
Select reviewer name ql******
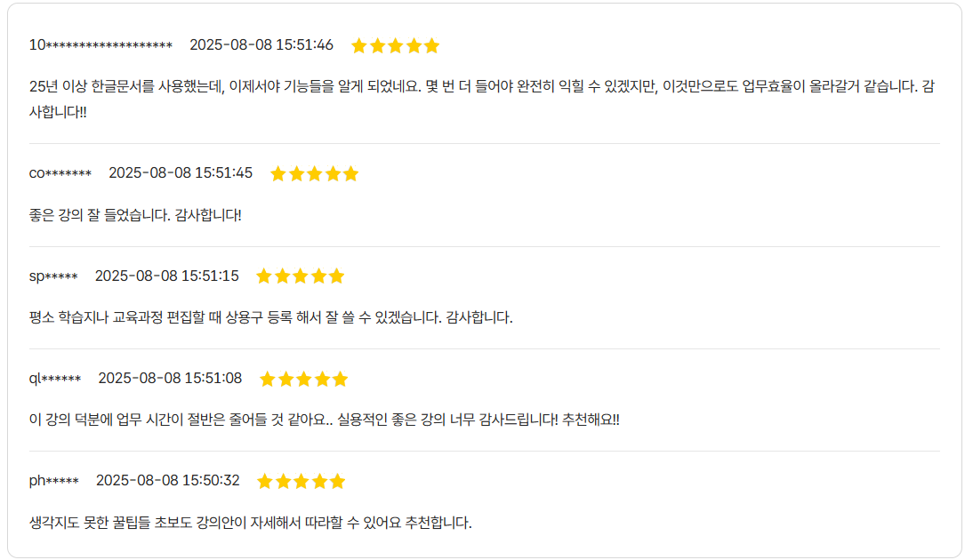click(x=55, y=379)
